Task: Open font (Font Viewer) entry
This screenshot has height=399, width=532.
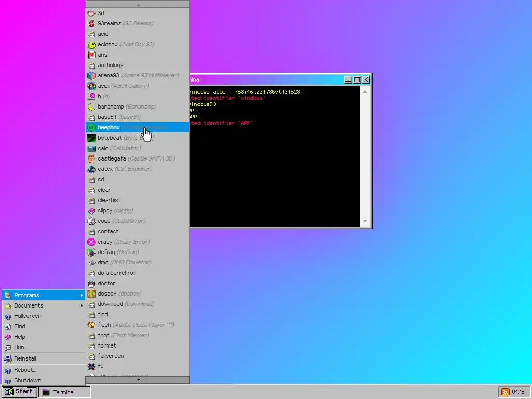Action: point(138,335)
